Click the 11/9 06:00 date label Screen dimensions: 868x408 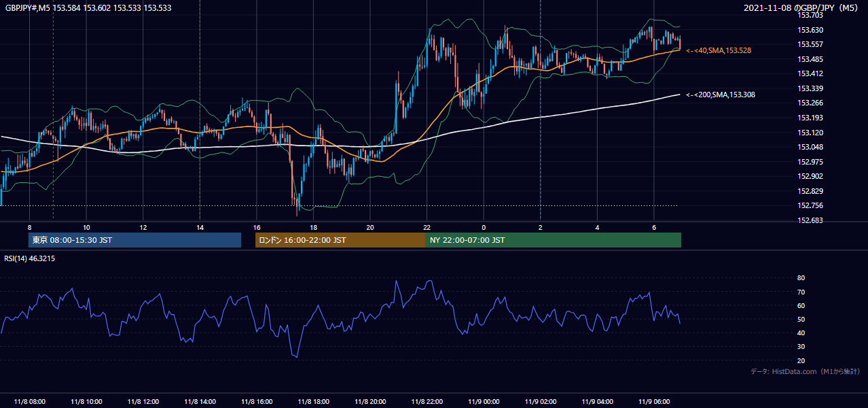[654, 402]
